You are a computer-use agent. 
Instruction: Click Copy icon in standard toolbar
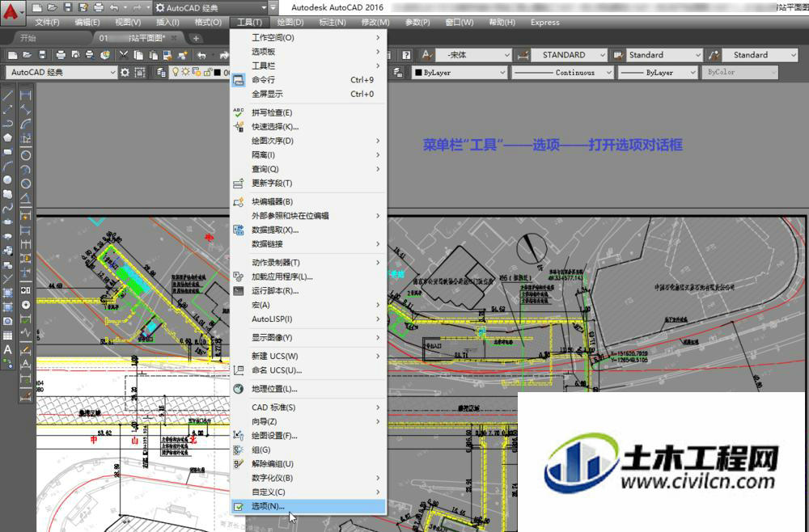point(138,55)
